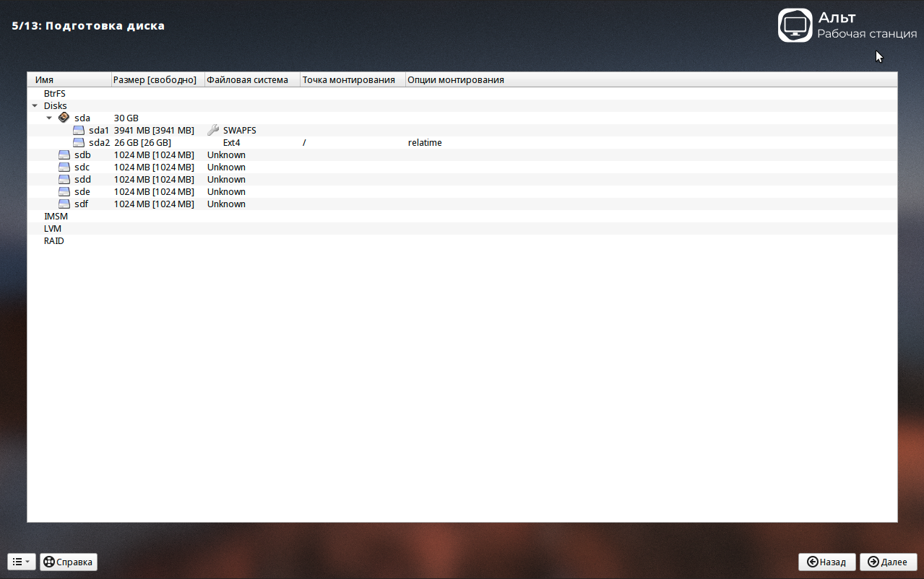Viewport: 924px width, 579px height.
Task: Open the list menu dropdown at bottom left
Action: (x=21, y=562)
